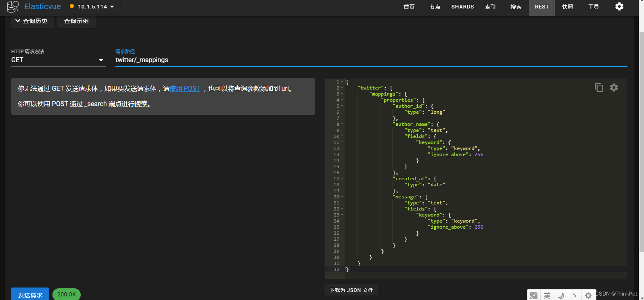This screenshot has height=300, width=644.
Task: Open the IME bar settings gear
Action: [x=588, y=296]
